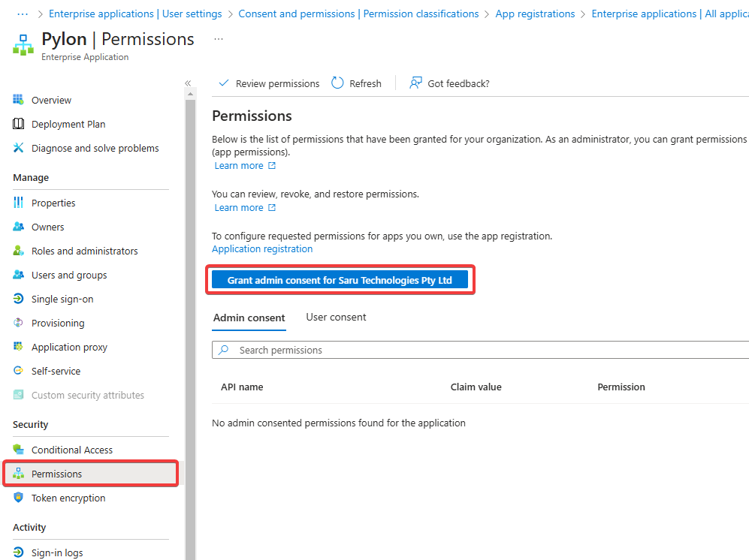This screenshot has height=560, width=749.
Task: Open Users and groups settings
Action: point(70,275)
